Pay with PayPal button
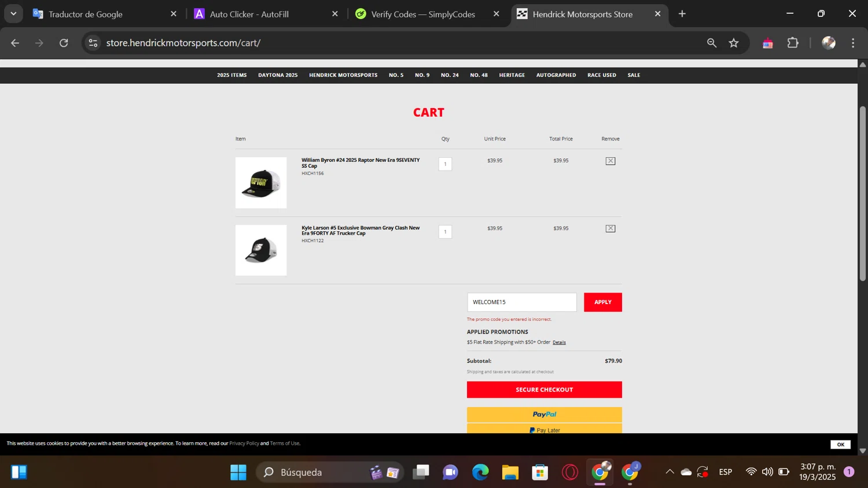Viewport: 868px width, 488px height. (x=545, y=415)
